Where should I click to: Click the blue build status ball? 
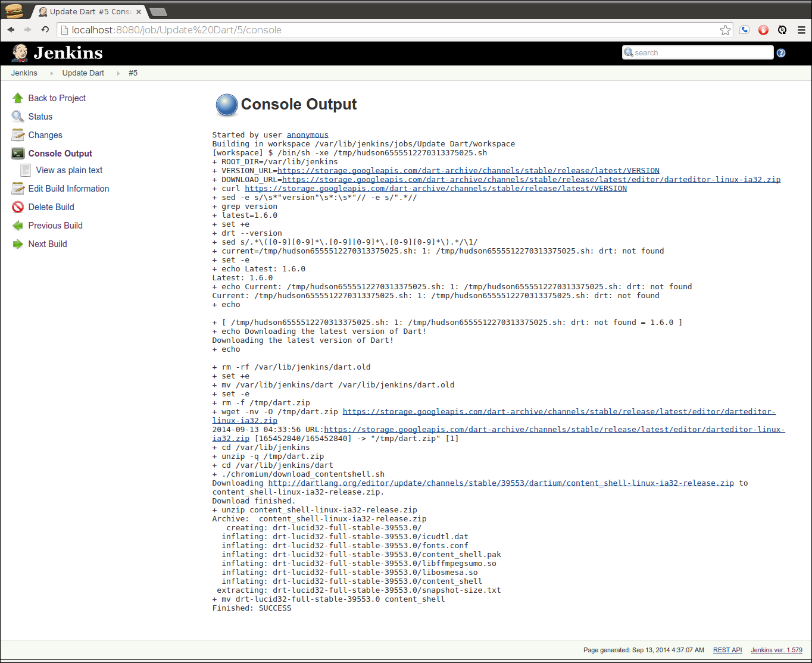coord(226,105)
